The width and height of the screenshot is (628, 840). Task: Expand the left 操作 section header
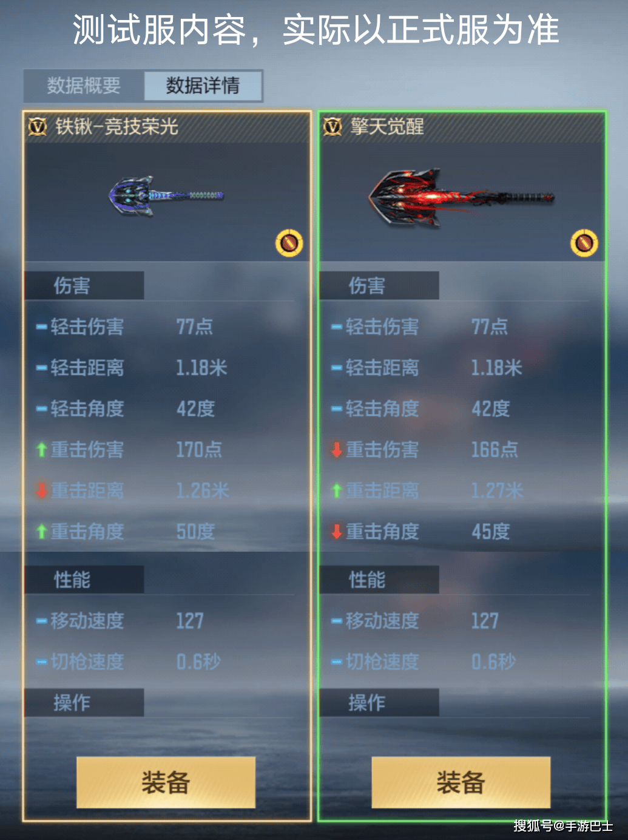pos(84,702)
